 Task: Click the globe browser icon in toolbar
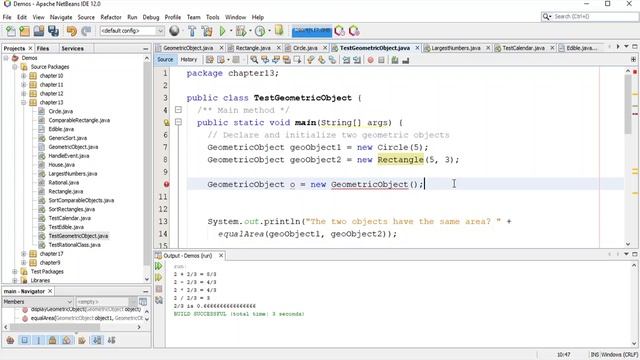(174, 31)
